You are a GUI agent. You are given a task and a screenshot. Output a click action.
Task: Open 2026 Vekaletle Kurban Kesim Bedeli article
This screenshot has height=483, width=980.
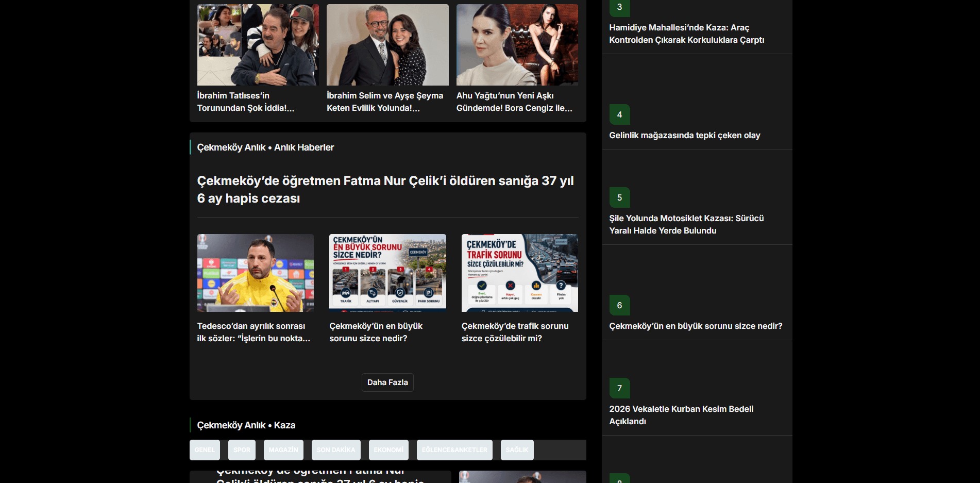(681, 415)
